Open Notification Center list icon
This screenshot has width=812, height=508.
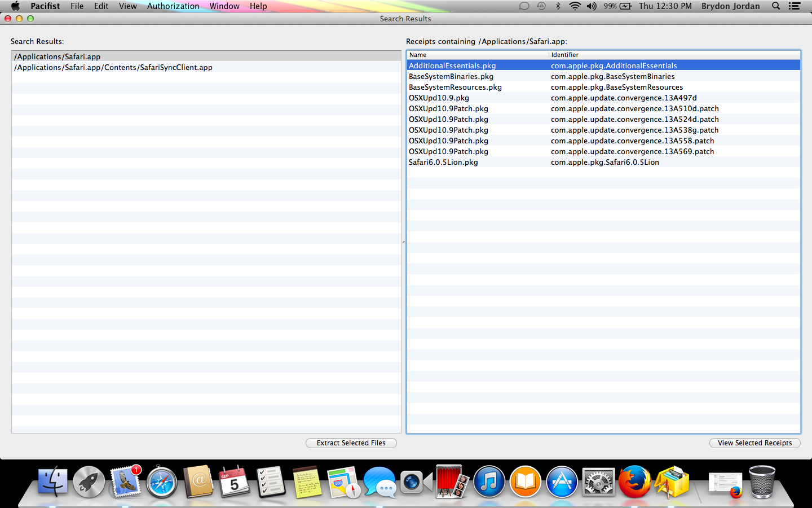tap(795, 6)
